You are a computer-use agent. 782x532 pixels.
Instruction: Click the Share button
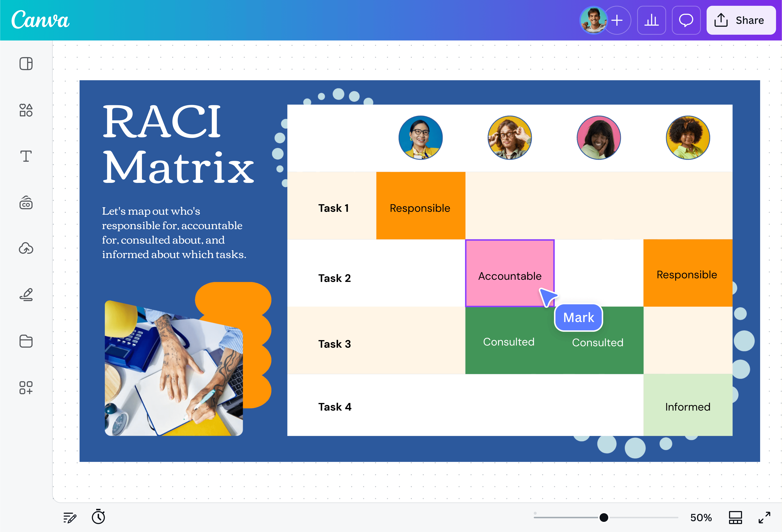pos(741,20)
